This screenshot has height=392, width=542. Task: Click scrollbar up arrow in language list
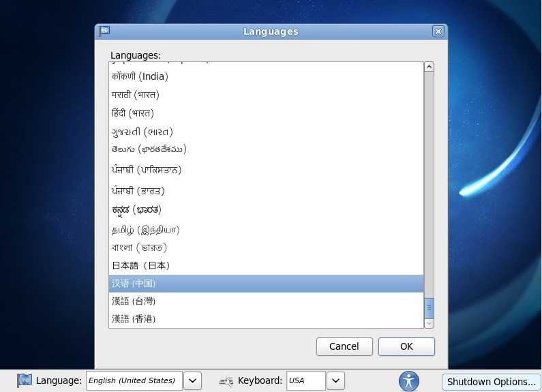point(429,66)
